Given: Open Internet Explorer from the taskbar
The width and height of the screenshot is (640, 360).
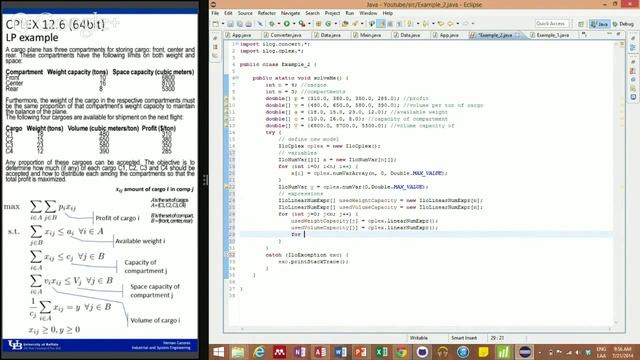Looking at the screenshot, I should [259, 352].
